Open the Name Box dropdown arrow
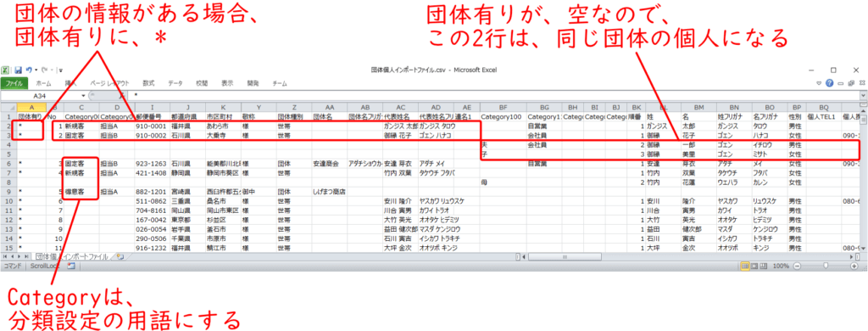The image size is (868, 331). click(x=84, y=95)
